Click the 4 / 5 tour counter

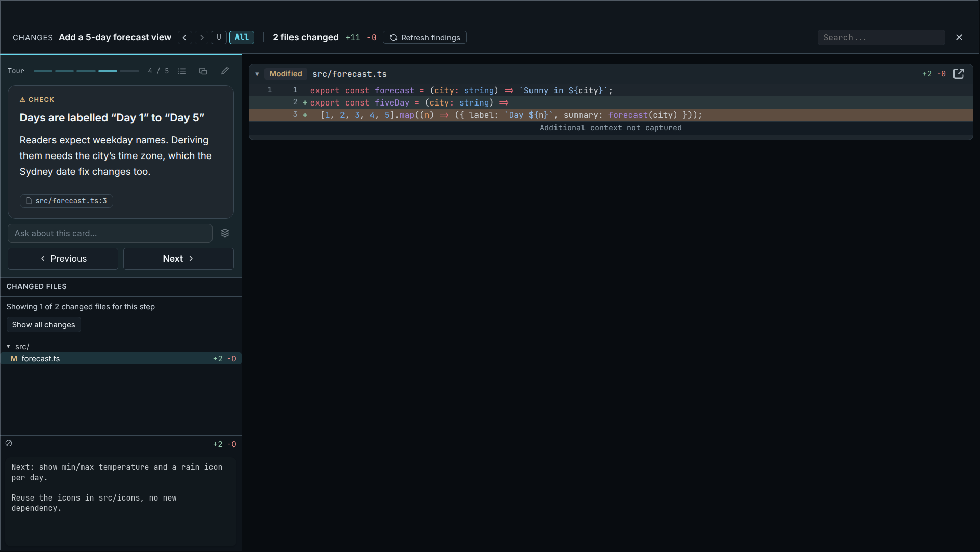coord(158,71)
